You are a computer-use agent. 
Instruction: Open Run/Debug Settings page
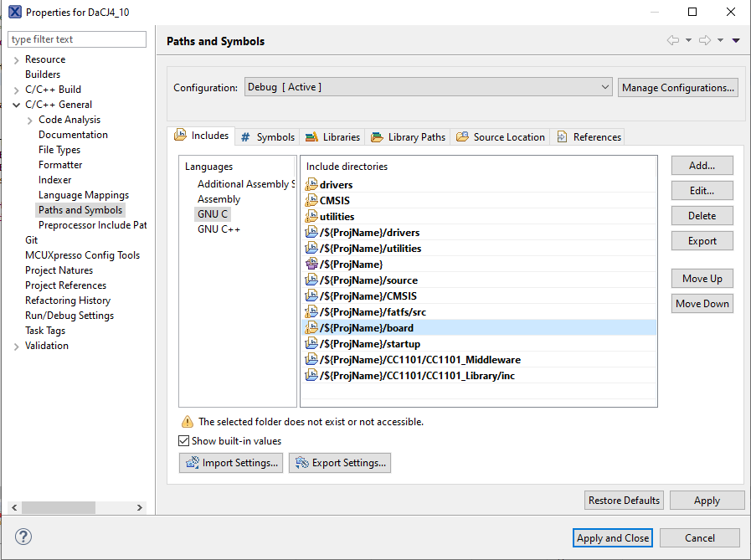coord(69,316)
